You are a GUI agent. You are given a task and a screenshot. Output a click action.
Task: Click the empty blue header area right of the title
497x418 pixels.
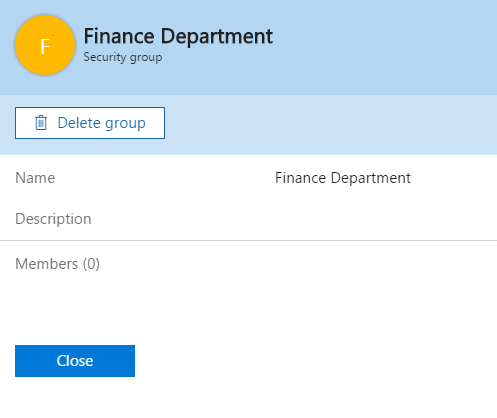click(385, 47)
